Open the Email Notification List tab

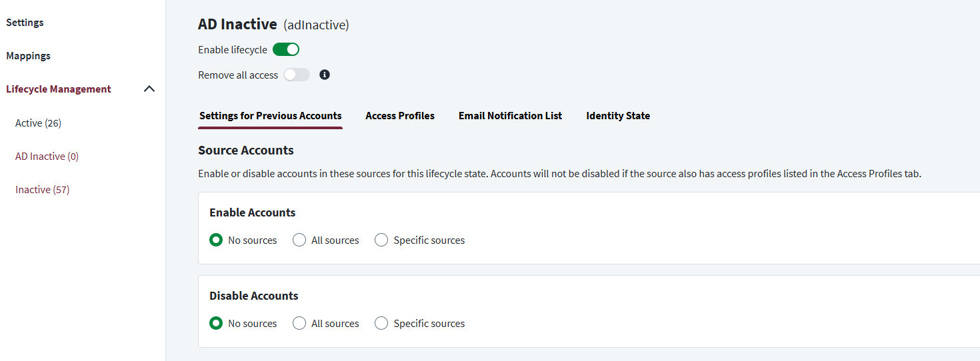pos(510,116)
